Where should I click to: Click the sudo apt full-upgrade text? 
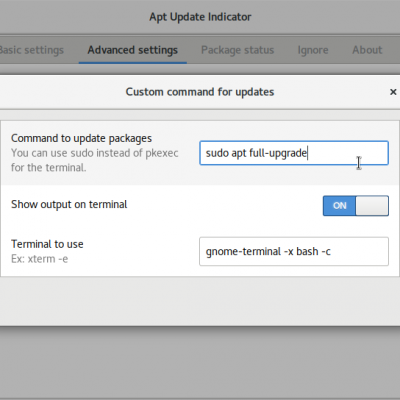pyautogui.click(x=256, y=153)
